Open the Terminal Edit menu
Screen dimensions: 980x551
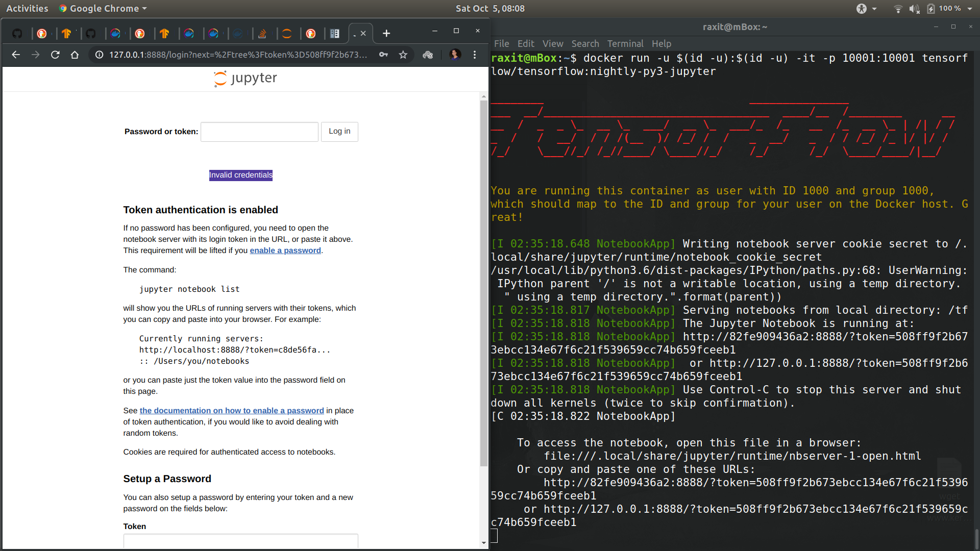point(526,44)
